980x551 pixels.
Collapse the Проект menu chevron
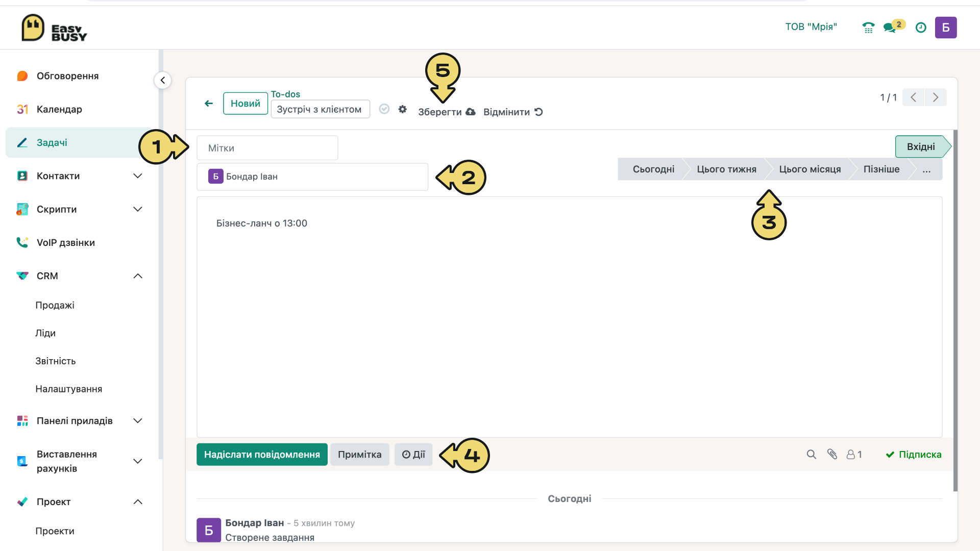138,502
